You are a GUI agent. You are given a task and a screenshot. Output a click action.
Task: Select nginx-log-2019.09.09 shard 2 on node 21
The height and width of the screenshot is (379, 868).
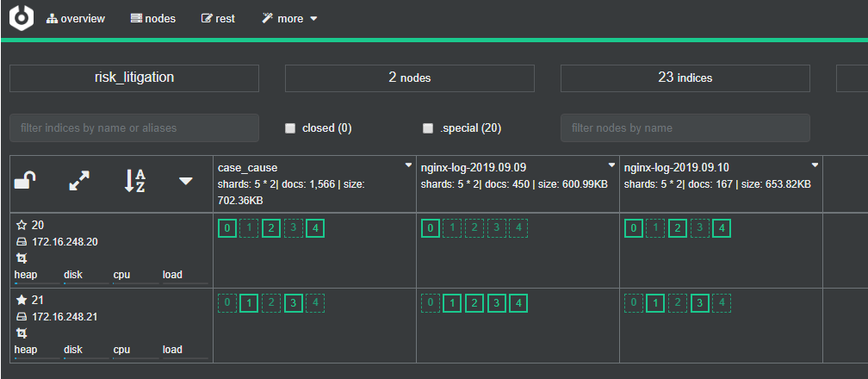[x=474, y=303]
